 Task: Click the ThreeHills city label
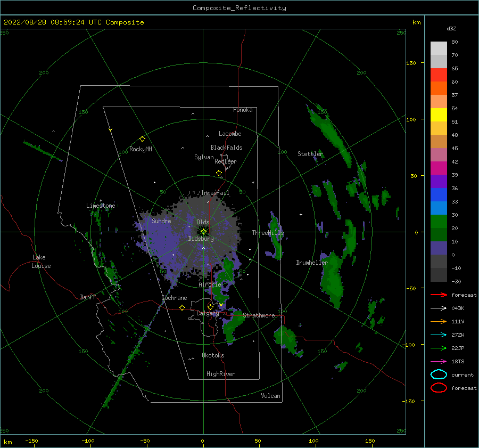[x=268, y=233]
